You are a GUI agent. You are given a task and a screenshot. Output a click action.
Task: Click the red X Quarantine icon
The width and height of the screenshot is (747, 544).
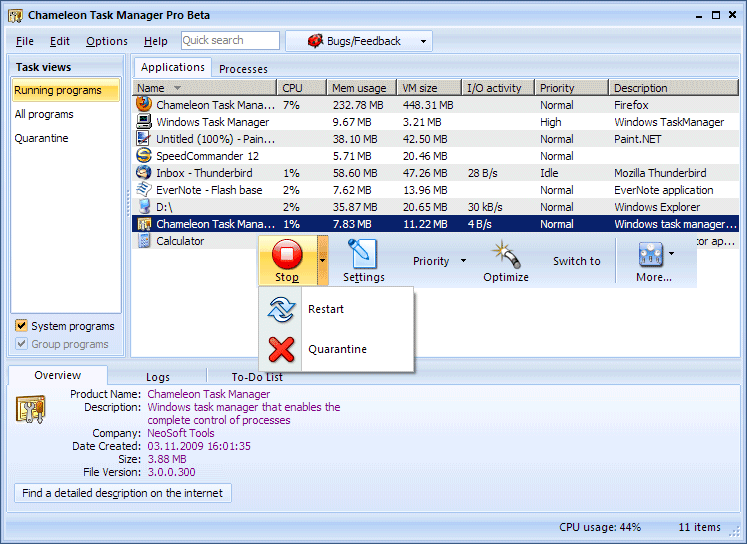point(281,349)
